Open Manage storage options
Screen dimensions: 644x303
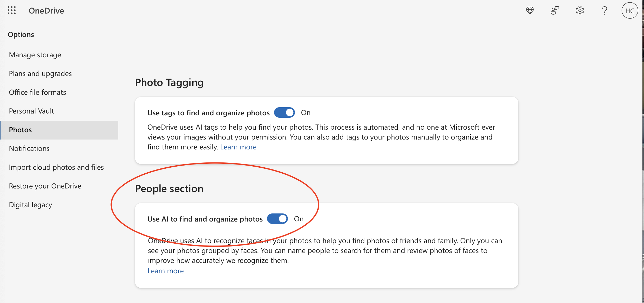(x=35, y=55)
